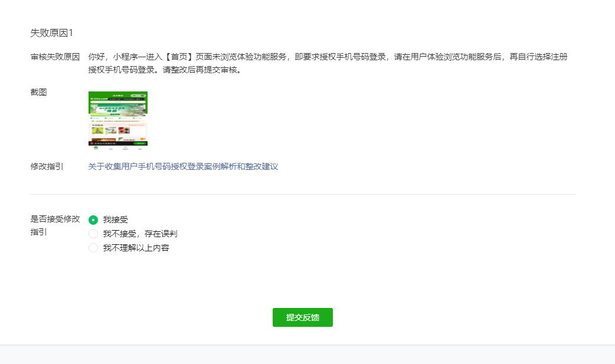Click the red icon in the thumbnail's bottom banner
615x364 pixels.
pyautogui.click(x=92, y=143)
